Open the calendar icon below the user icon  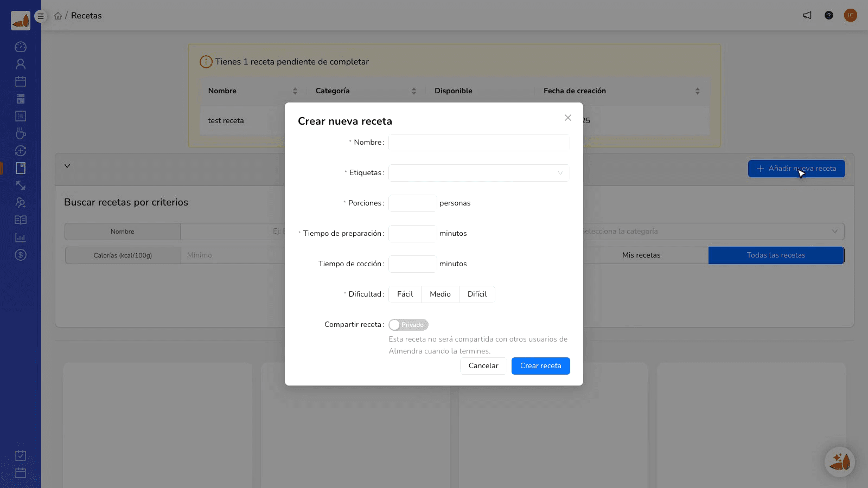(x=21, y=81)
